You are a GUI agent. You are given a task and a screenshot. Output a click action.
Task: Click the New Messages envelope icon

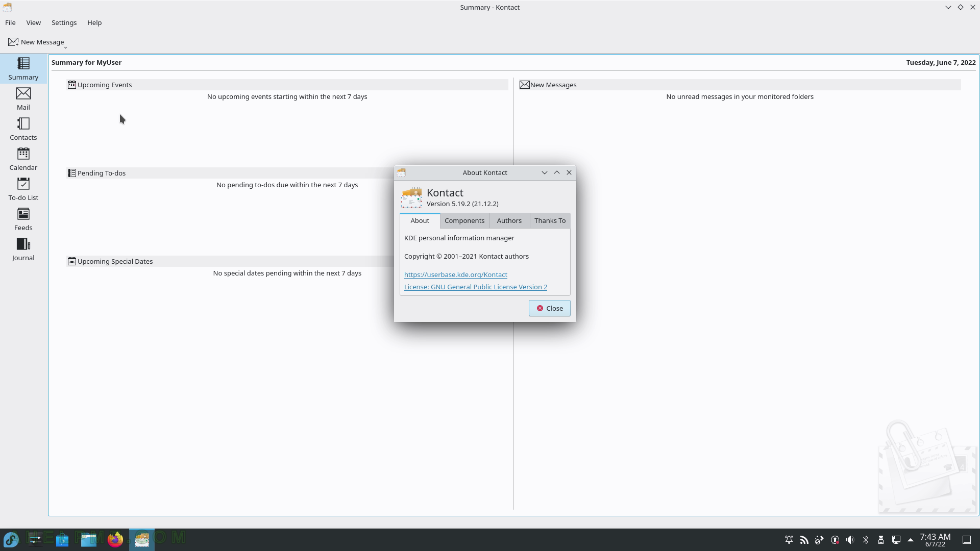(524, 85)
